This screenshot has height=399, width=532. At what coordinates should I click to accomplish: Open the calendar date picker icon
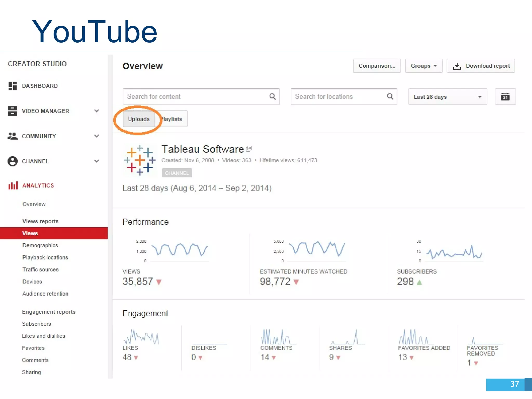tap(505, 97)
